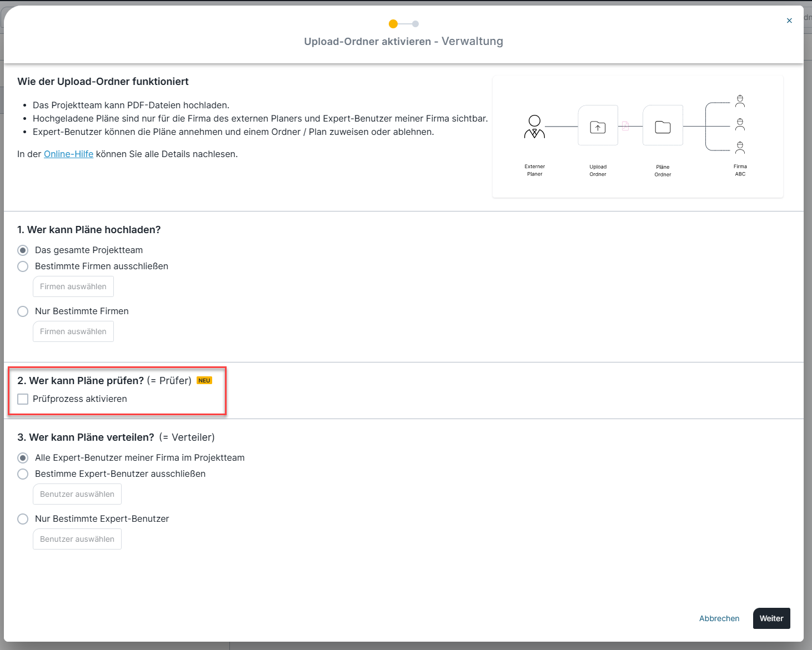The width and height of the screenshot is (812, 650).
Task: Click the yellow NEU badge
Action: 204,380
